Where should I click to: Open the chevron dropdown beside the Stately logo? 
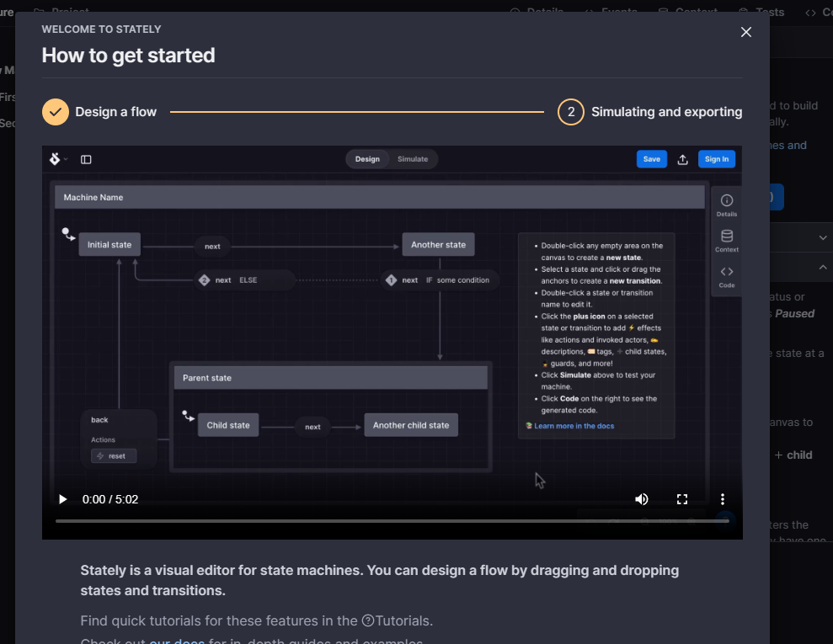coord(67,158)
